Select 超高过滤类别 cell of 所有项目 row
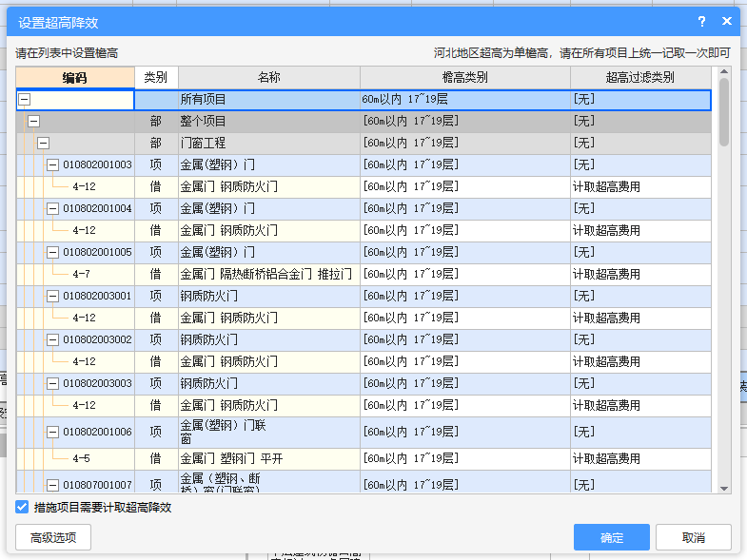747x560 pixels. tap(640, 100)
